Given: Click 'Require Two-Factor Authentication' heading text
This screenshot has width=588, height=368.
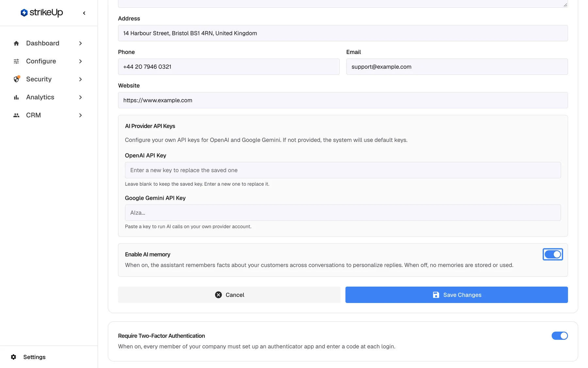Looking at the screenshot, I should coord(161,336).
